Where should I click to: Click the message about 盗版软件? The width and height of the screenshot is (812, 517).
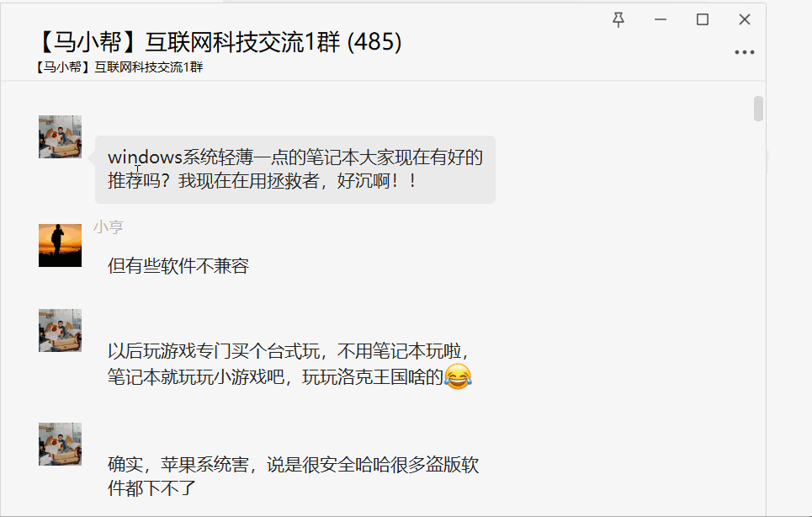(x=293, y=477)
